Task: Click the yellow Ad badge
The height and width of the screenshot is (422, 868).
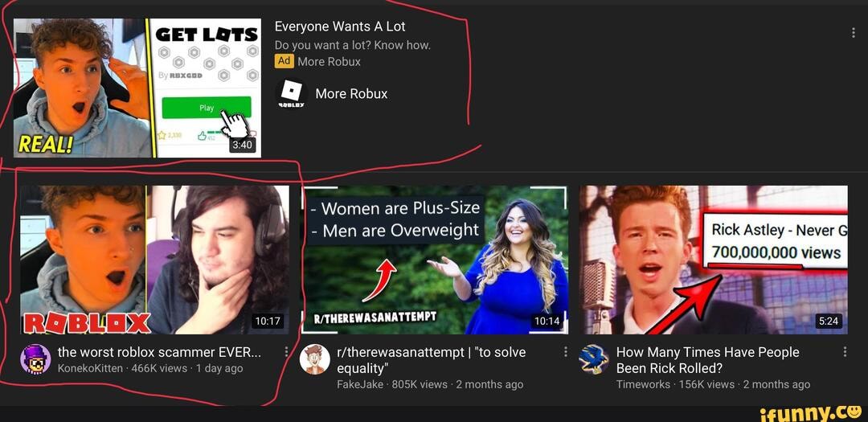Action: (x=284, y=61)
